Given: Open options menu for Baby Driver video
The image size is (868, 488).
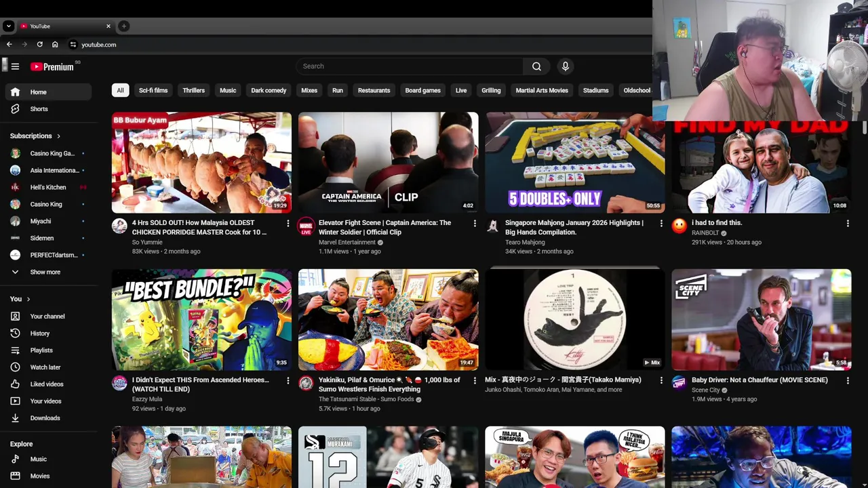Looking at the screenshot, I should pos(848,381).
